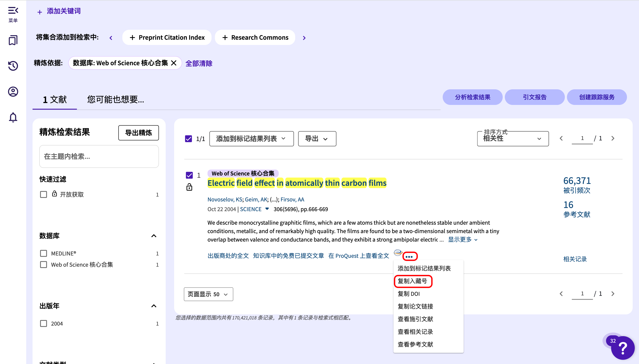Tick the 2004 publication year checkbox

coord(44,323)
